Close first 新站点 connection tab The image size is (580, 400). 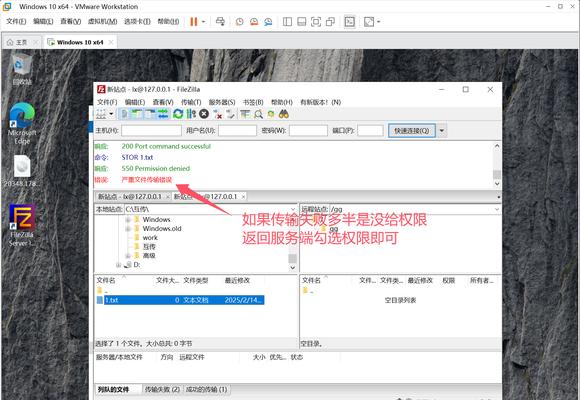click(x=168, y=196)
